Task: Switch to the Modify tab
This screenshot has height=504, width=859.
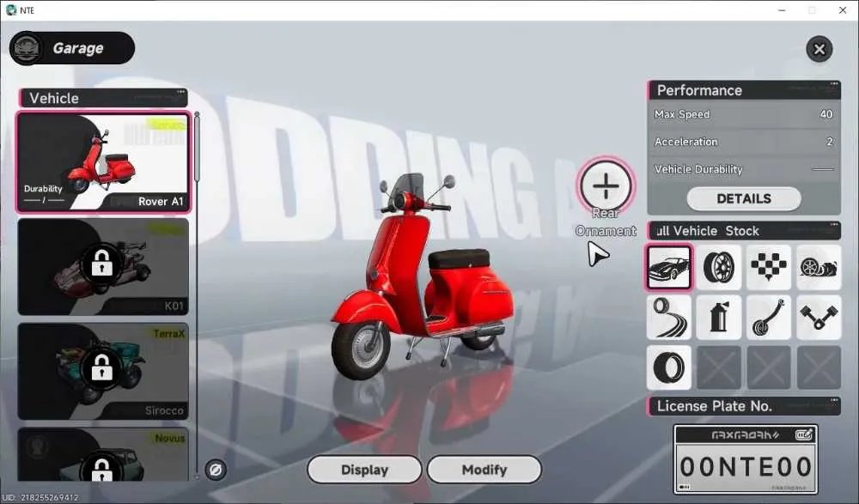Action: tap(484, 470)
